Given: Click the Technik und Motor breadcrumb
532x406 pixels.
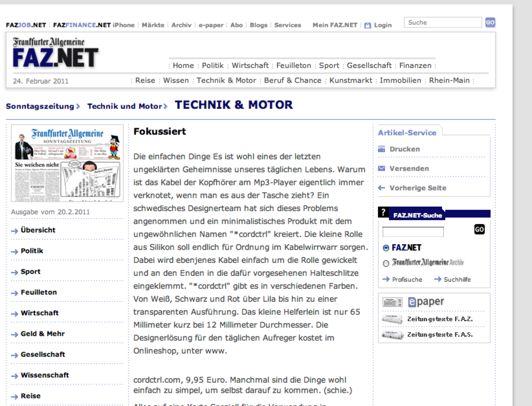Looking at the screenshot, I should [x=125, y=106].
